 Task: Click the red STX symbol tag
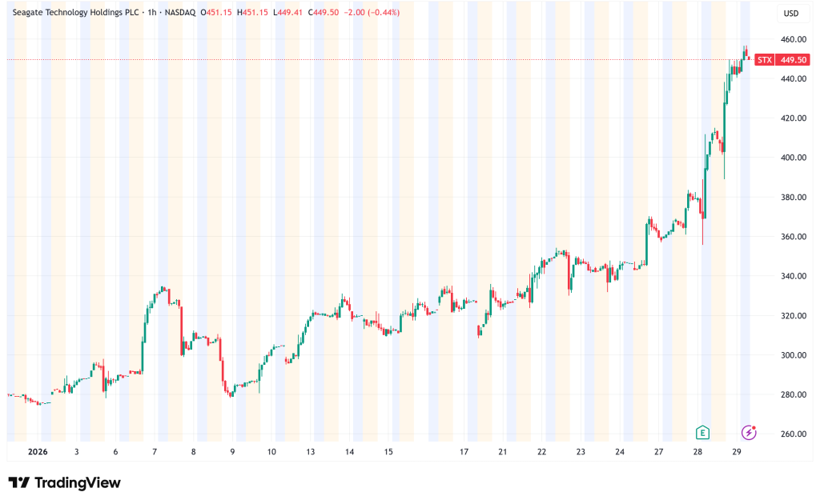pyautogui.click(x=763, y=59)
